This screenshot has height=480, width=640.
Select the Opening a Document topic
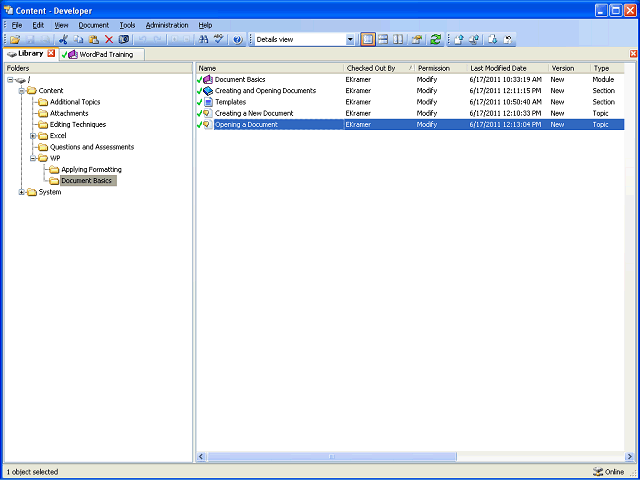410,124
